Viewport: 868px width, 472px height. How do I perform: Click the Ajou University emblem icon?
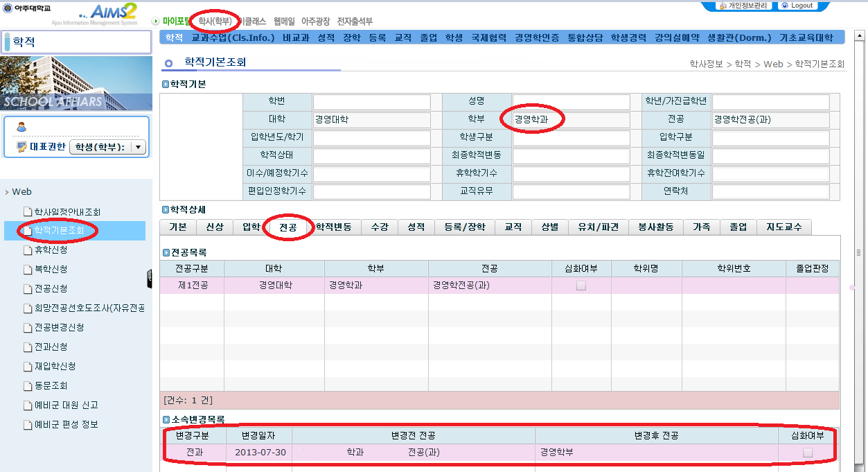[x=7, y=8]
